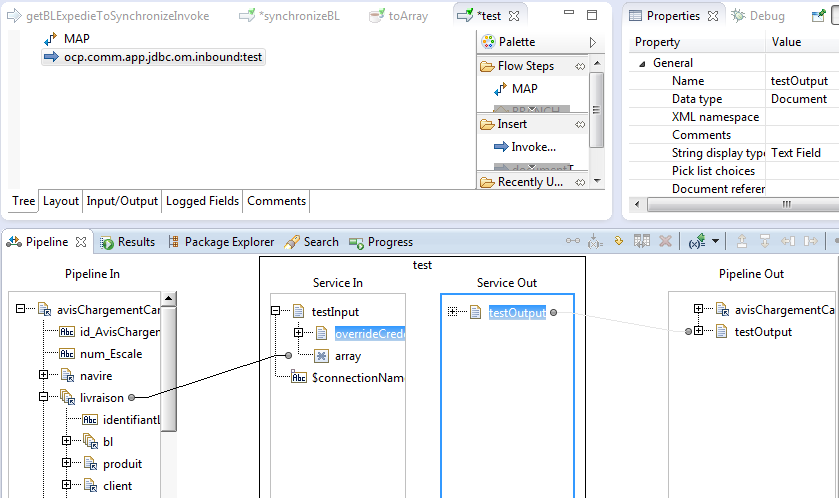Click the Name value testOutput cell
The width and height of the screenshot is (839, 498).
pos(802,81)
